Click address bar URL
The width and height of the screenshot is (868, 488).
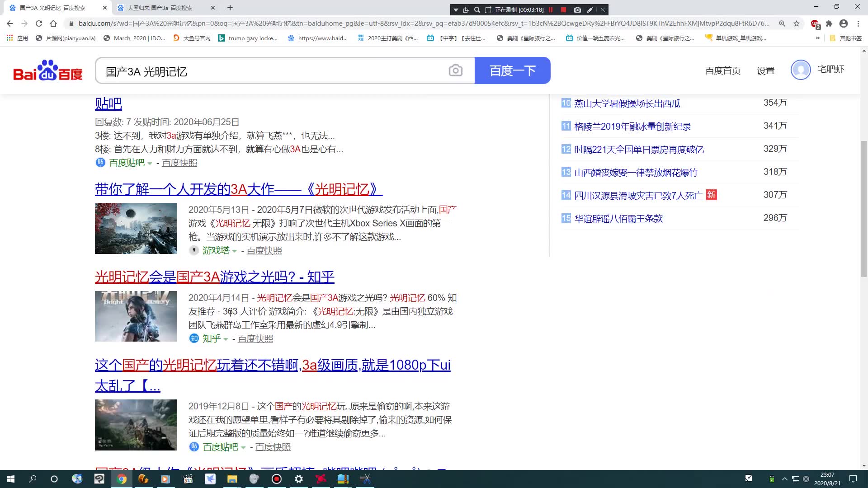point(424,23)
